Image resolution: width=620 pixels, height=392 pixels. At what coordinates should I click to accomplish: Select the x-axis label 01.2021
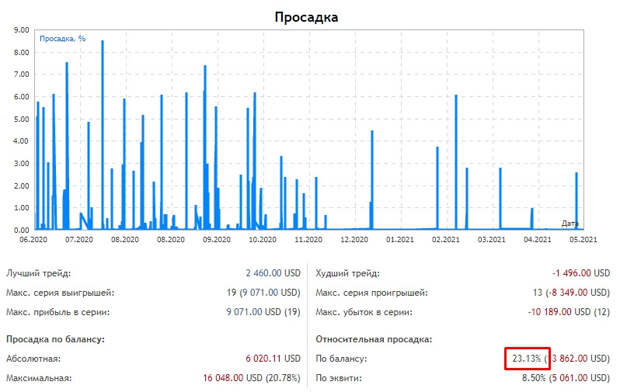click(400, 240)
